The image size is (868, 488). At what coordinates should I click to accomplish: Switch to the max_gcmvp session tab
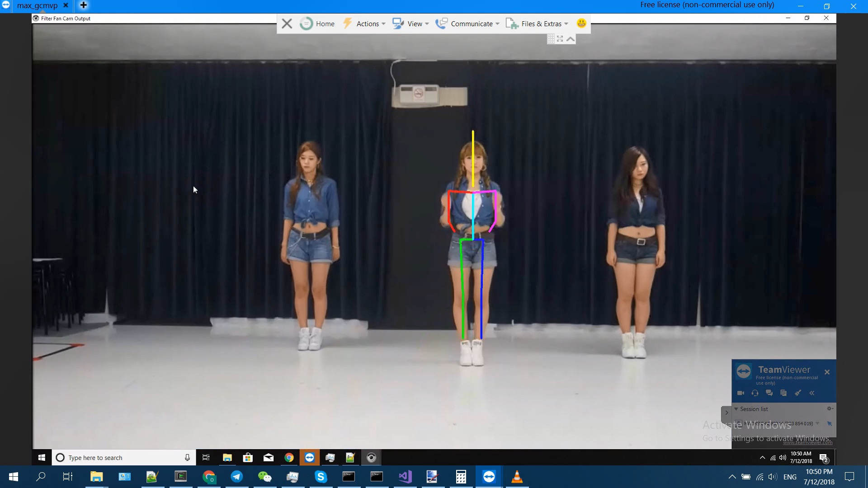tap(37, 6)
